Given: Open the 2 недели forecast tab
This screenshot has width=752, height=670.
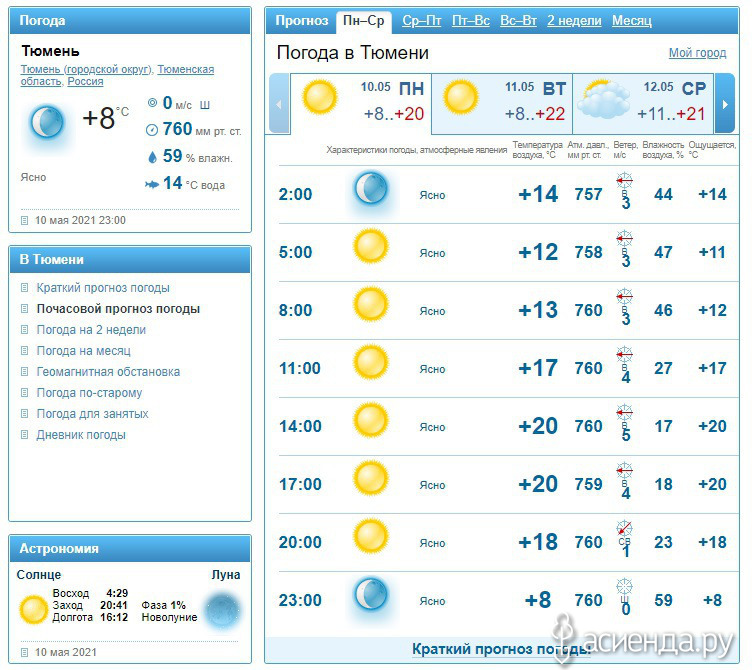Looking at the screenshot, I should pos(574,21).
